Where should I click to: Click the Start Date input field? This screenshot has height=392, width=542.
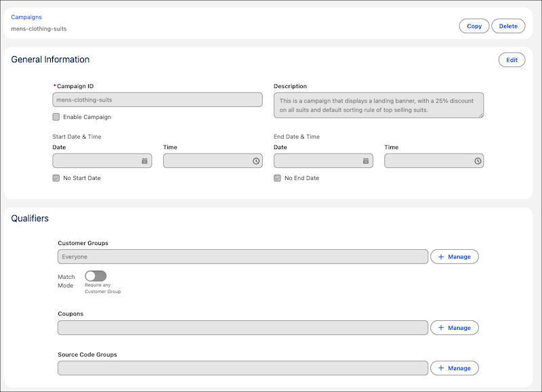[102, 161]
